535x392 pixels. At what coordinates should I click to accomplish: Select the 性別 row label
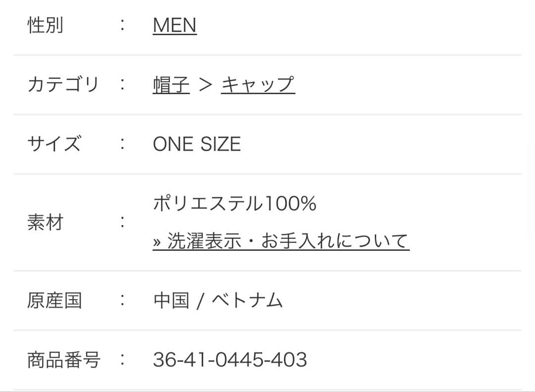coord(45,25)
